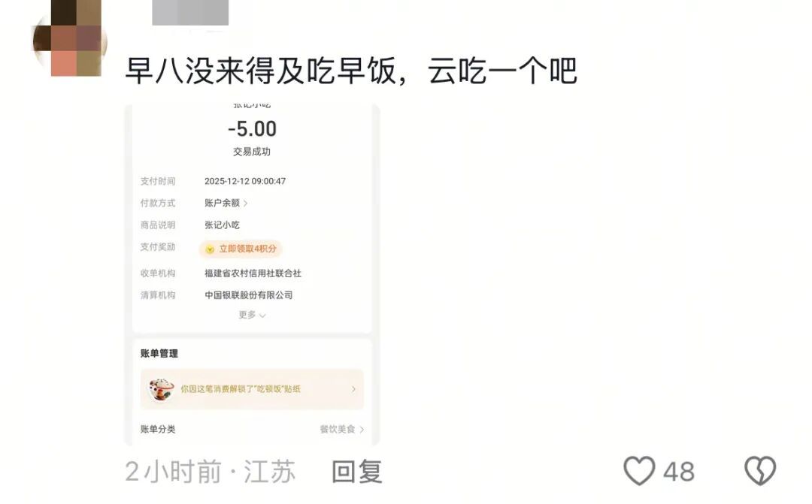Claim reward 立即领取4积分
Viewport: 812px width, 504px height.
point(241,249)
